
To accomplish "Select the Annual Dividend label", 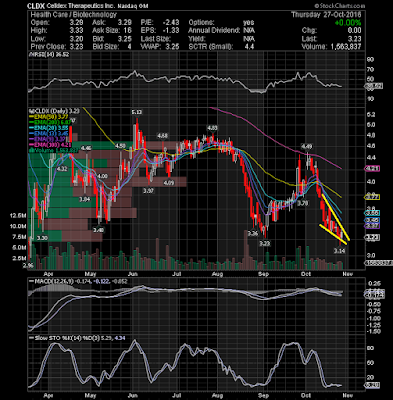I will [x=214, y=31].
